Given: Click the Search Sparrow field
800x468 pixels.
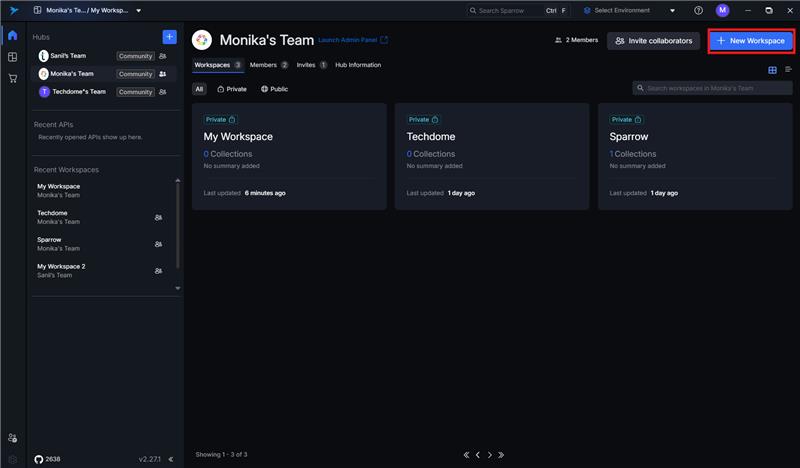Looking at the screenshot, I should click(517, 10).
